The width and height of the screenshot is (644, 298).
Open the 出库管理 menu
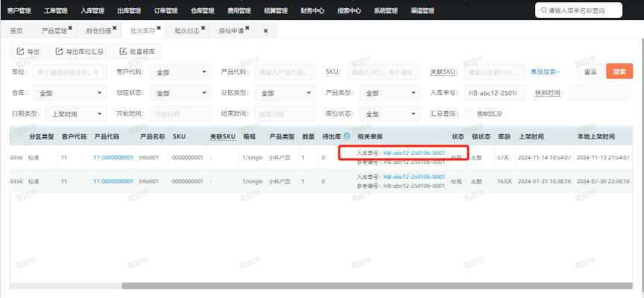point(129,10)
